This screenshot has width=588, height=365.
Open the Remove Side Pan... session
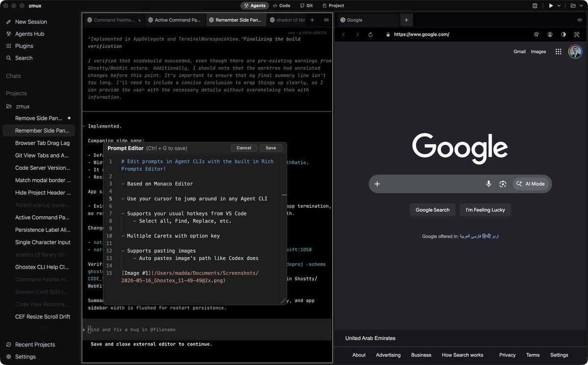click(38, 118)
